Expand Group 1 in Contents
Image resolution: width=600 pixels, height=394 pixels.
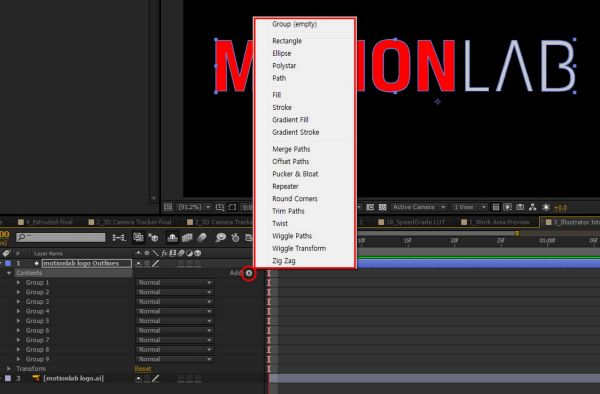pyautogui.click(x=18, y=282)
